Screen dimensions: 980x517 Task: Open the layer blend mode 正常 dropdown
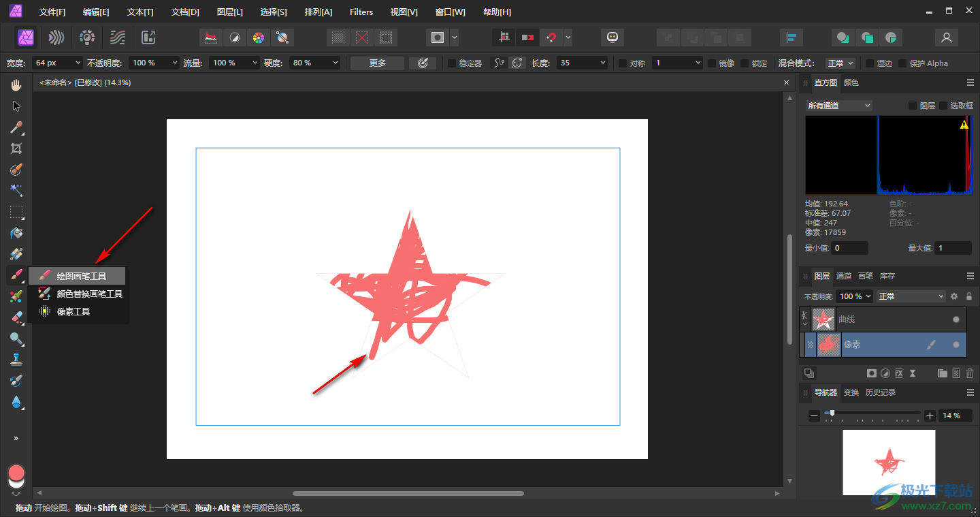911,296
